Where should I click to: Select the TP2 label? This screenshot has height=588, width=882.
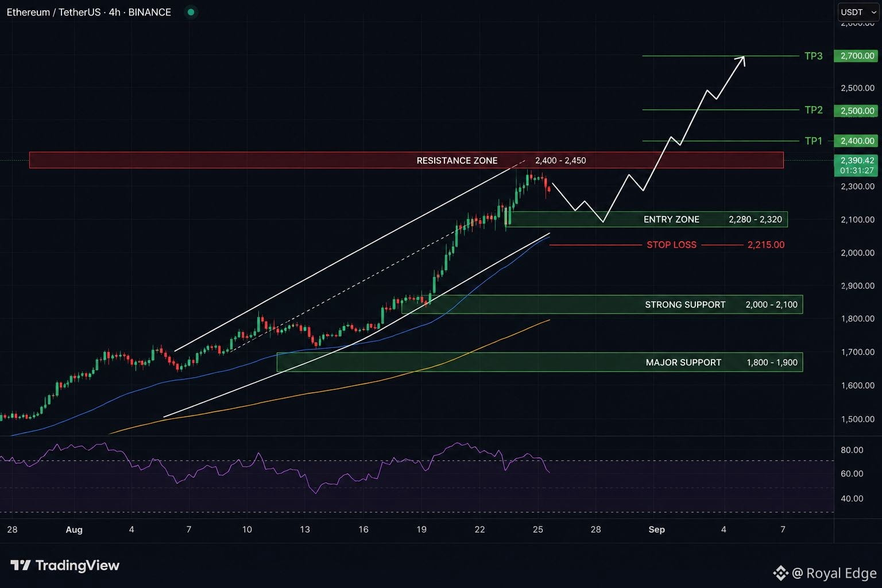[x=813, y=110]
